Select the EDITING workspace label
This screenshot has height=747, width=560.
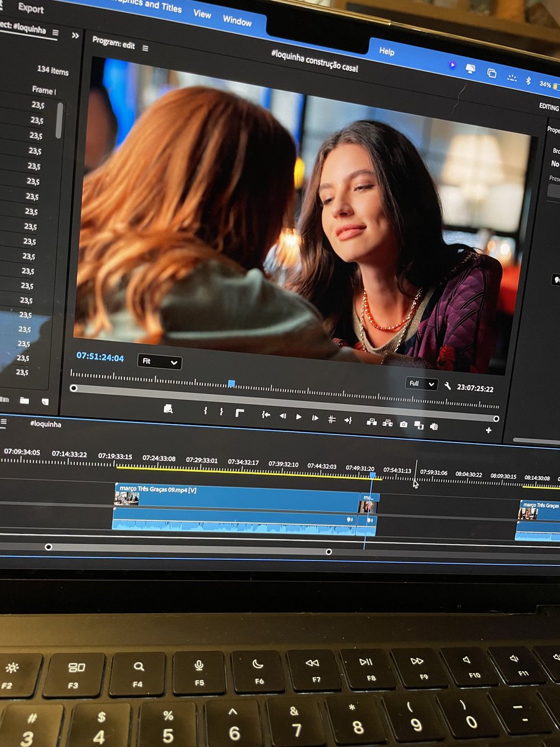click(549, 107)
